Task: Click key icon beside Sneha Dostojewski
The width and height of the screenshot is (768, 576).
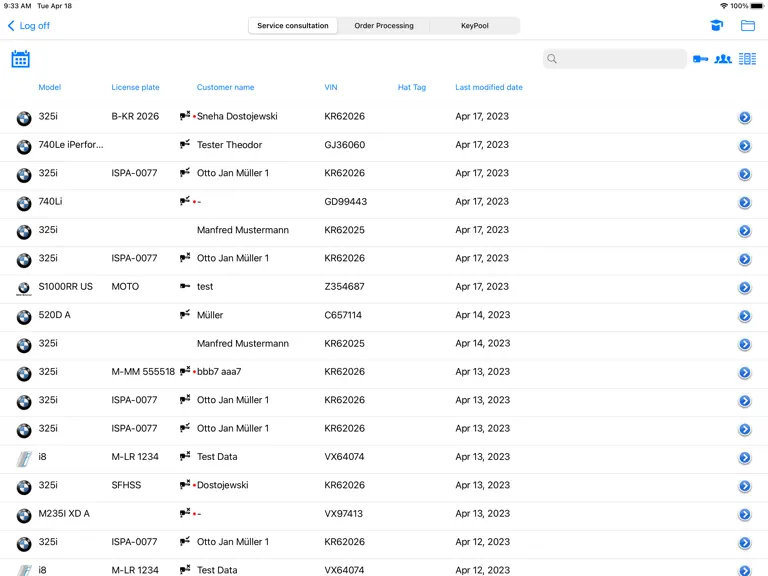Action: [185, 116]
